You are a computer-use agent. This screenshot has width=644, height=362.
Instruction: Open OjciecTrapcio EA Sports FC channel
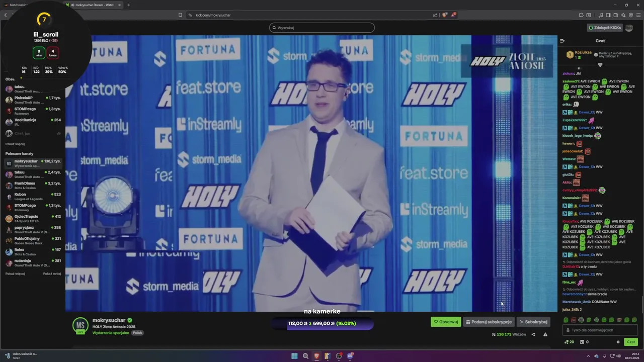tap(33, 219)
